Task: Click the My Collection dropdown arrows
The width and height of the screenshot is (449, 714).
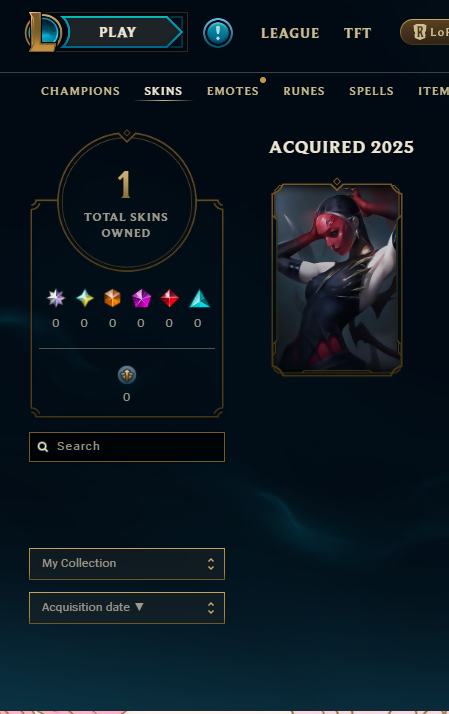Action: (211, 564)
